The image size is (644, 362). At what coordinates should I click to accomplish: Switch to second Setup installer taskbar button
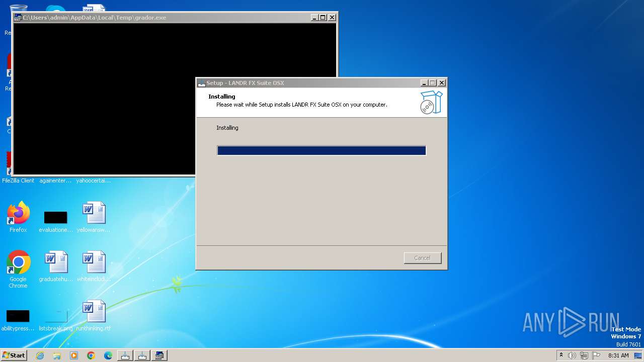[x=142, y=355]
